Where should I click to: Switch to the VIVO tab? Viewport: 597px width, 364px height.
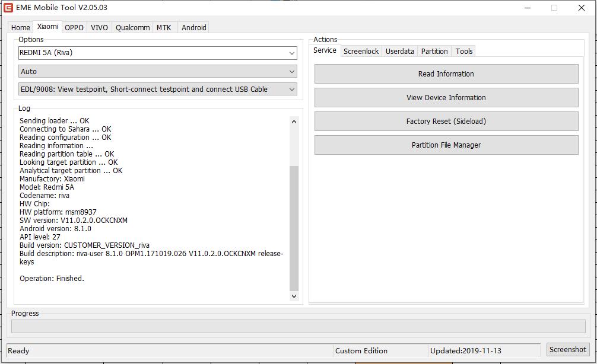pos(99,27)
